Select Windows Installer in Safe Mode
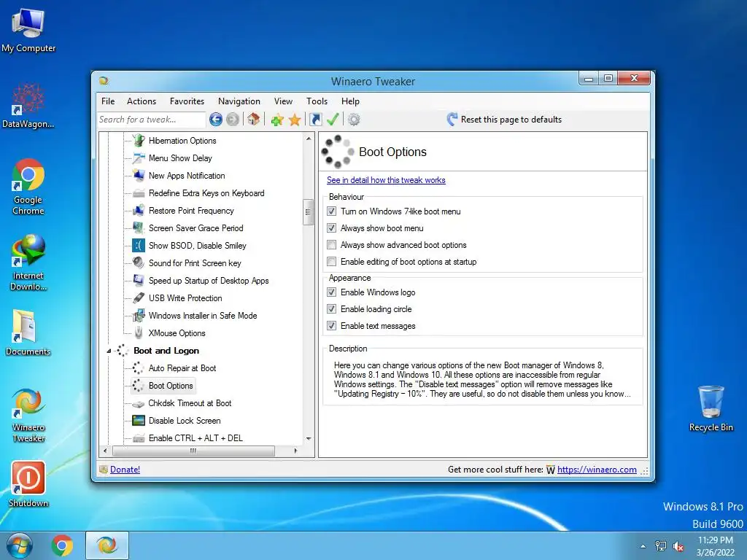 [x=203, y=316]
